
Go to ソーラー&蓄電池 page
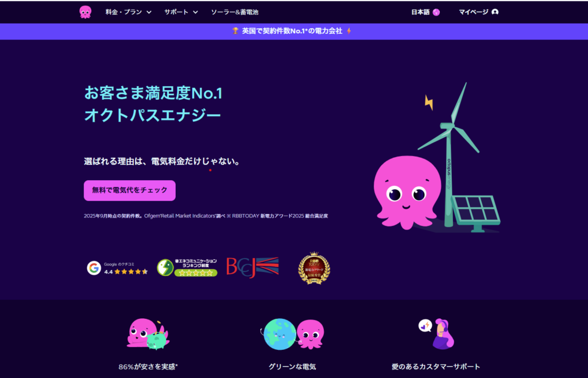tap(235, 12)
